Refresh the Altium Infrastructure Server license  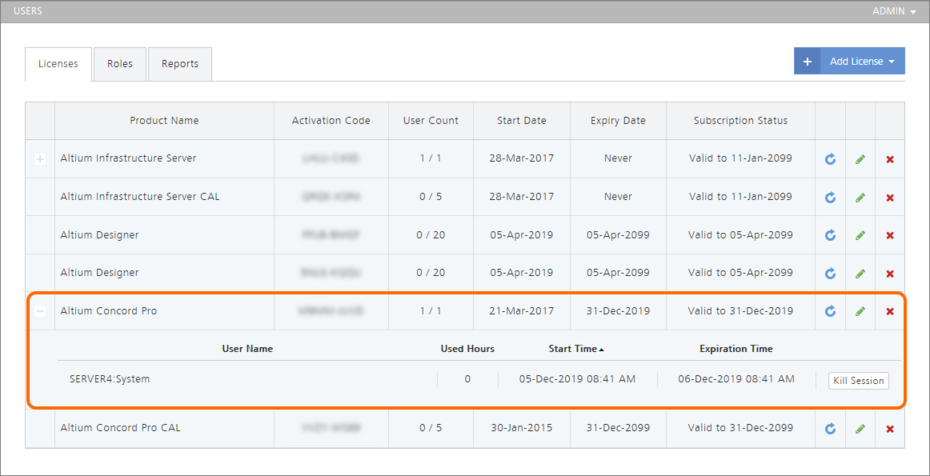[830, 159]
